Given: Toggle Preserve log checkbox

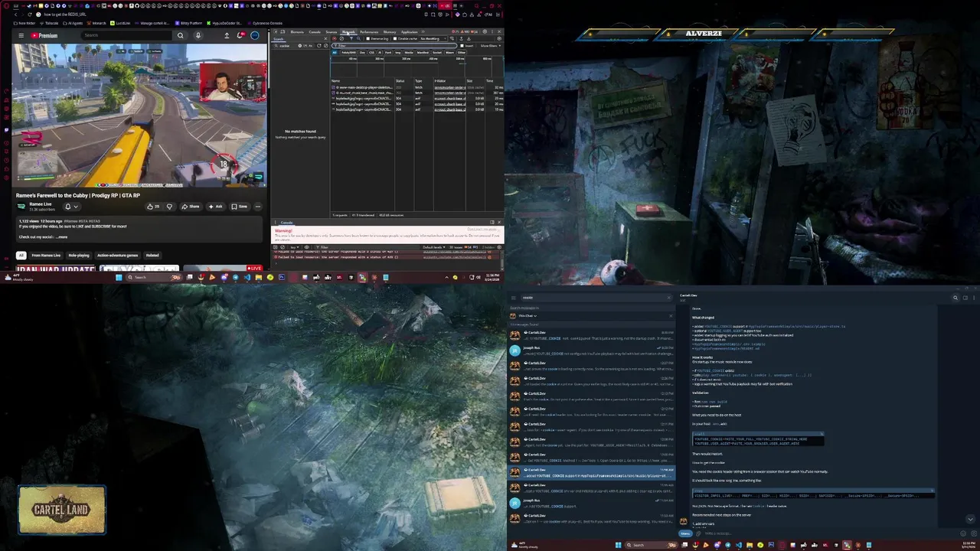Looking at the screenshot, I should coord(368,39).
